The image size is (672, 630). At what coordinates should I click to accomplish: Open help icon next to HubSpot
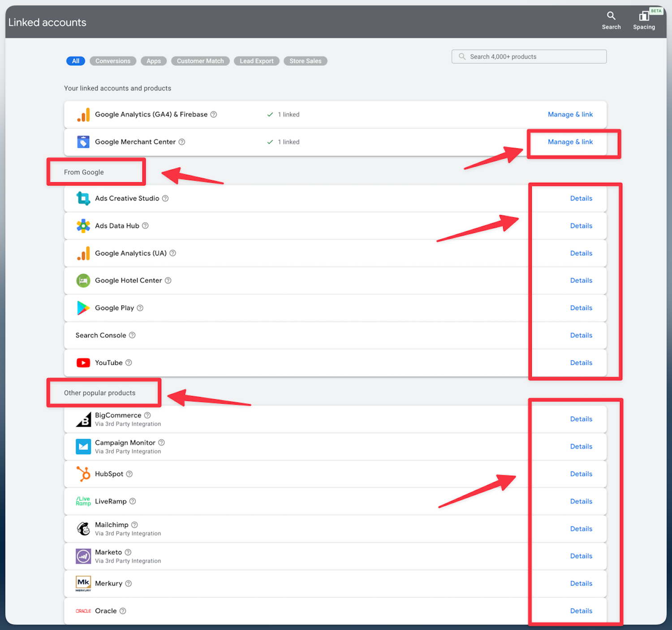pos(129,474)
